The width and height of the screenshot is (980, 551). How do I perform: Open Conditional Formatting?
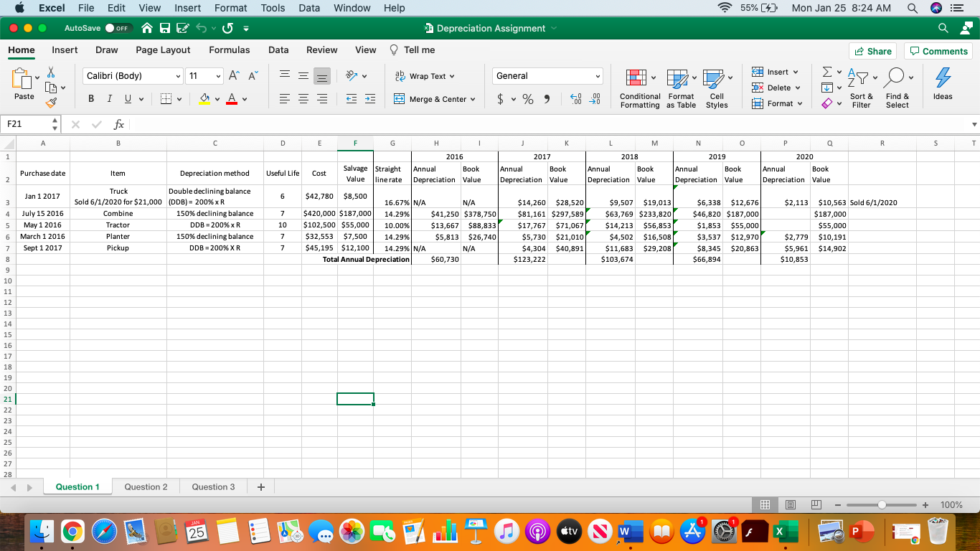639,90
